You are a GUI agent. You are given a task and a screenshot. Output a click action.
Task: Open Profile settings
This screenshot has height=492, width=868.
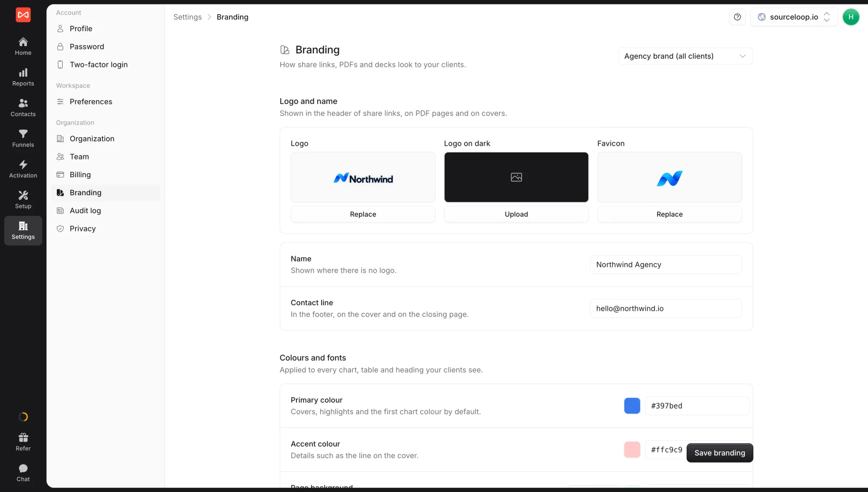tap(105, 29)
